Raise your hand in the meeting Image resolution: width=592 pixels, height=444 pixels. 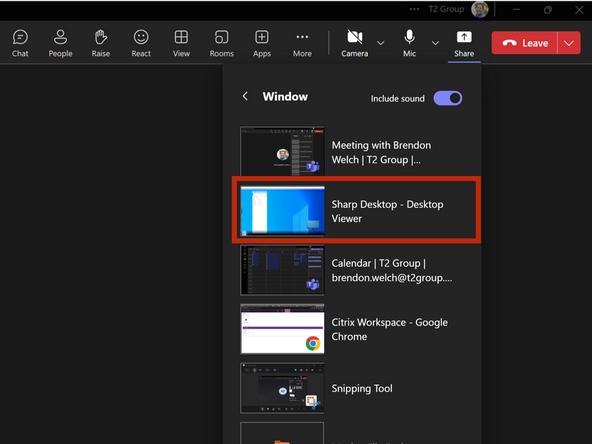click(101, 43)
